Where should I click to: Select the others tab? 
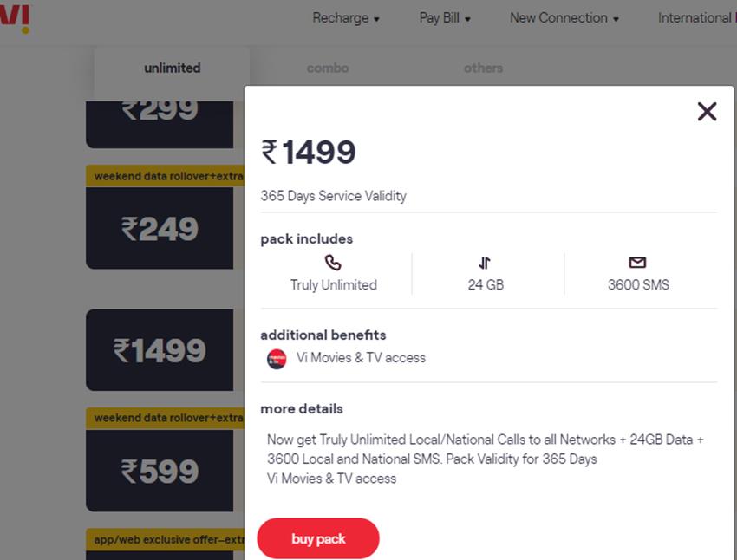click(x=483, y=68)
